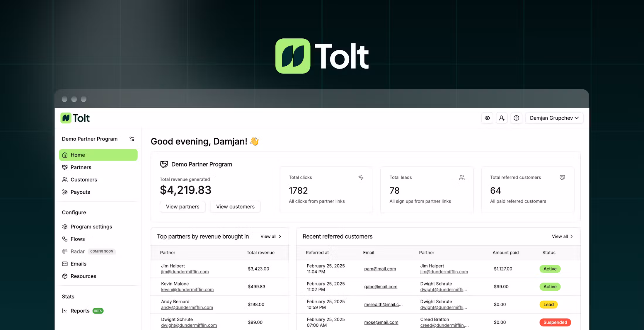Click the Tolt logo in app header
This screenshot has width=644, height=330.
tap(75, 118)
